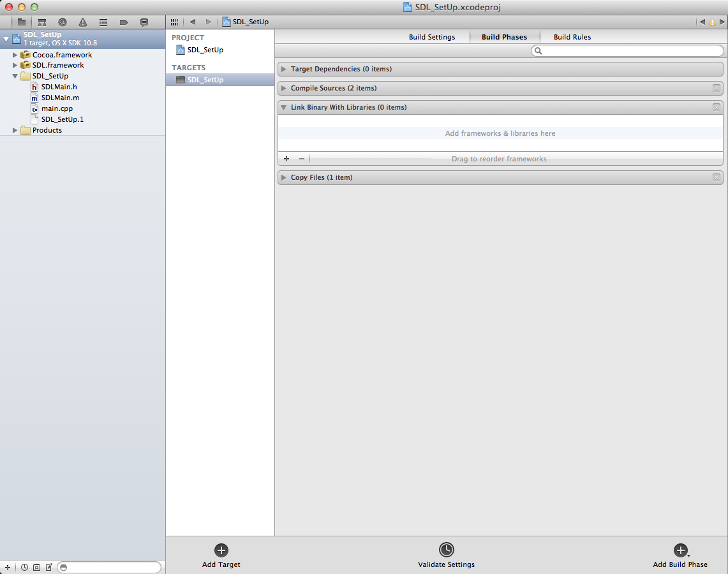
Task: Select the Cocoa.framework row label
Action: tap(63, 55)
